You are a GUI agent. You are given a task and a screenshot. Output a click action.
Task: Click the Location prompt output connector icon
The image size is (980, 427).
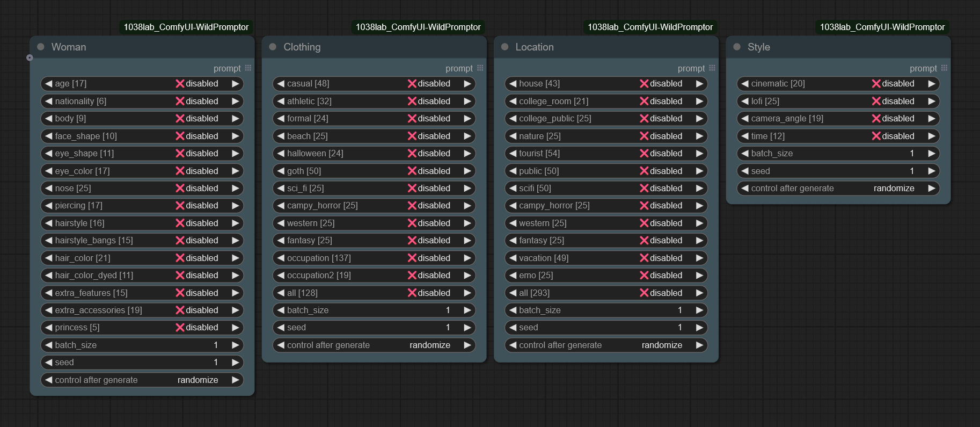(712, 68)
